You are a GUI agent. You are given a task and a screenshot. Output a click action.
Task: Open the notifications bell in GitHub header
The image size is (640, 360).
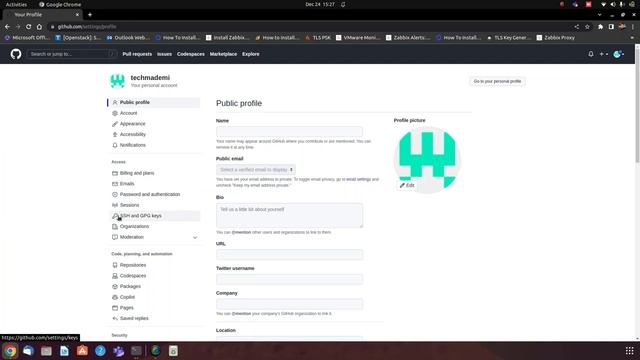[x=591, y=54]
